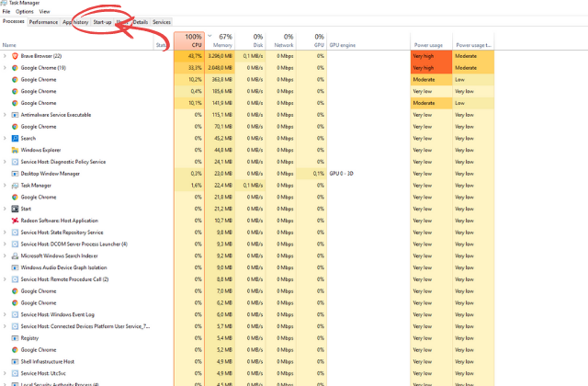Click the Diagnostic Policy Service gear icon
The height and width of the screenshot is (386, 588).
pyautogui.click(x=15, y=162)
